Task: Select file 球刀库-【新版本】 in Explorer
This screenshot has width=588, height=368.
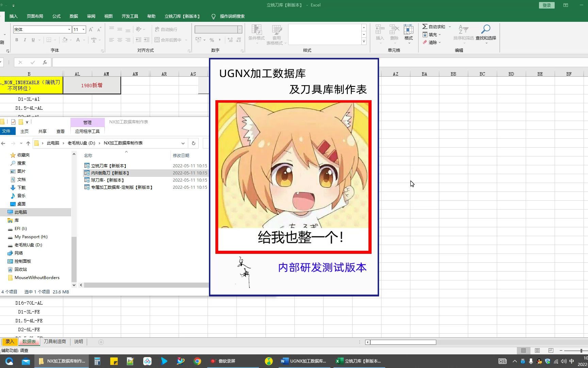Action: pos(107,180)
